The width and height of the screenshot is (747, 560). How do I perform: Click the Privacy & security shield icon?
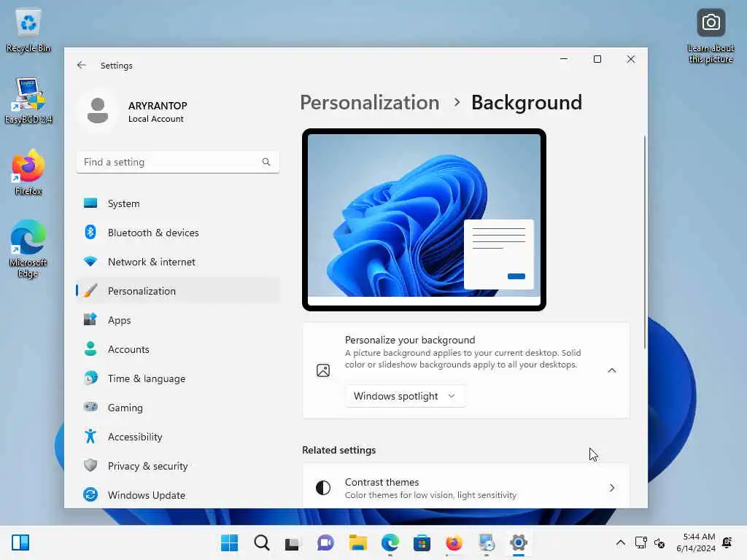90,465
